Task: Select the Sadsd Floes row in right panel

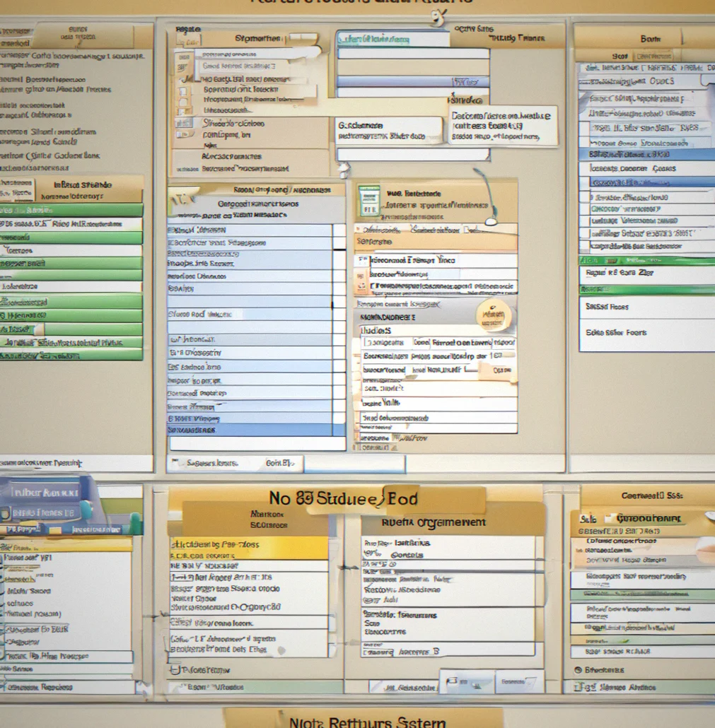Action: coord(646,307)
